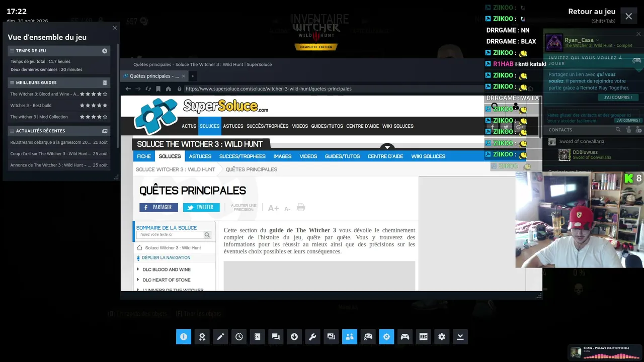644x362 pixels.
Task: Expand the black arrow under site header
Action: click(x=387, y=147)
